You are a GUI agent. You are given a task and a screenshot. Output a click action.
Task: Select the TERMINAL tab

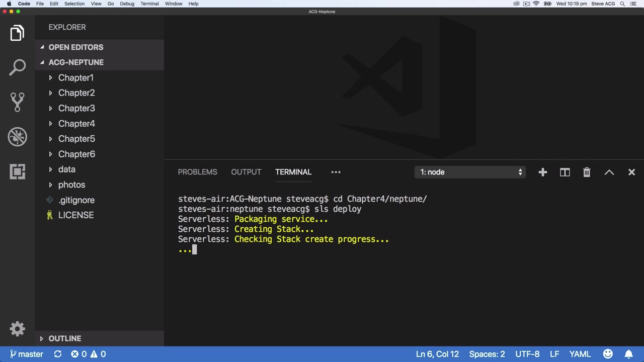pos(293,172)
